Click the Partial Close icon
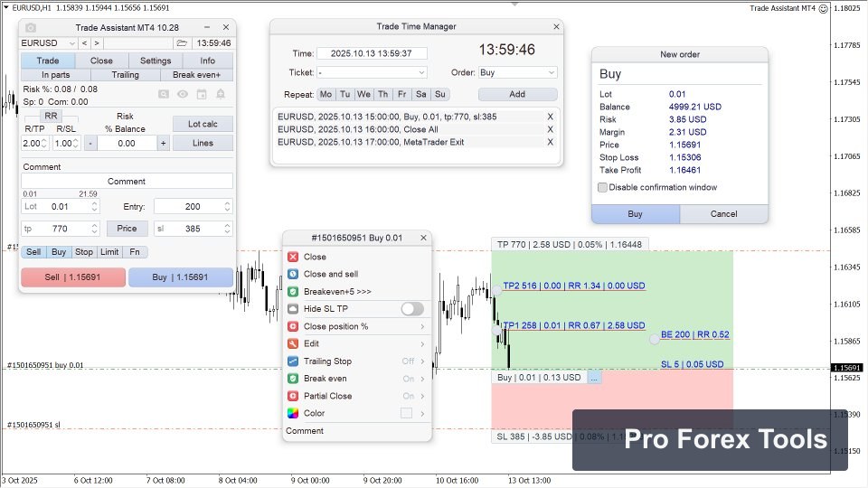Viewport: 868px width, 488px height. 293,396
